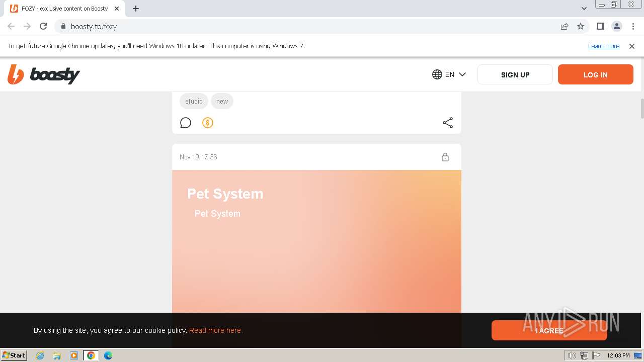Click share this page icon in address bar
The image size is (644, 362).
point(565,26)
